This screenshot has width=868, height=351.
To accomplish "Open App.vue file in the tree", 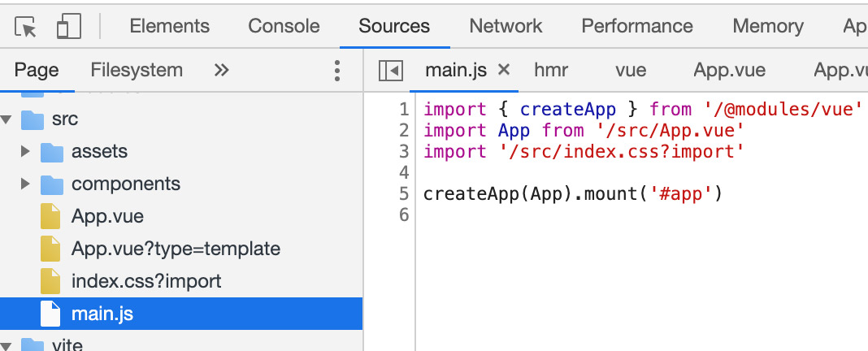I will click(x=107, y=217).
